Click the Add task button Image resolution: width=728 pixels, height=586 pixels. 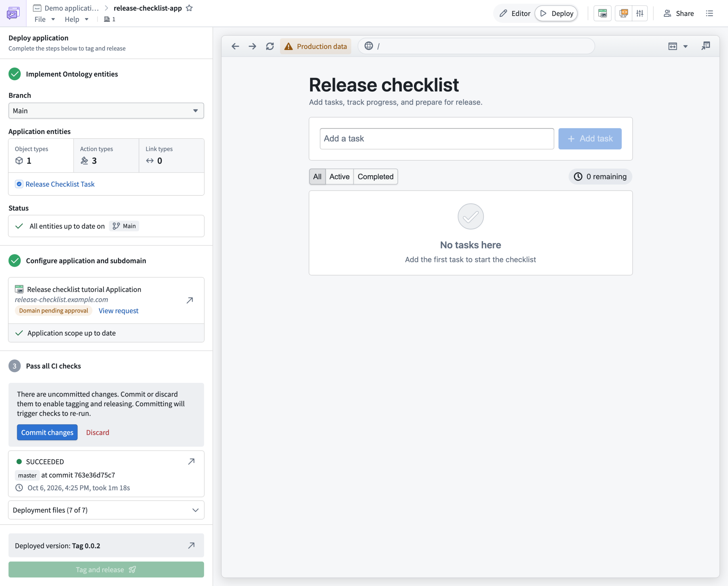pyautogui.click(x=590, y=139)
